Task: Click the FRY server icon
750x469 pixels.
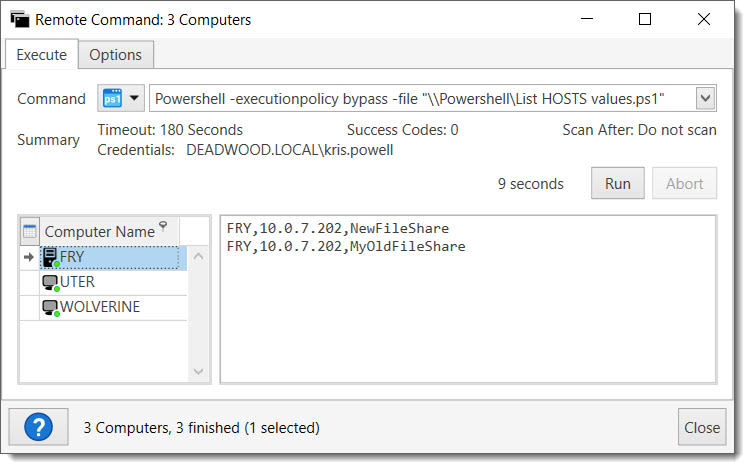Action: click(x=50, y=257)
